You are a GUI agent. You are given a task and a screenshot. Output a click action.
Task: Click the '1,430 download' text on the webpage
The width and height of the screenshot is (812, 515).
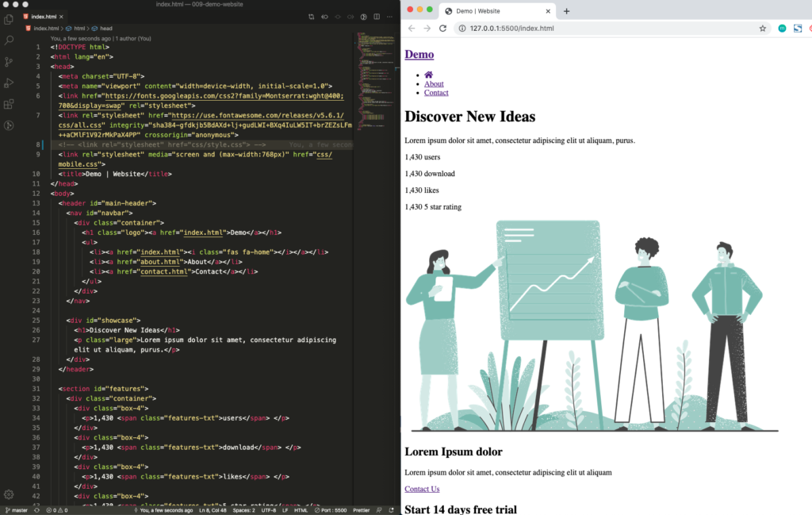pos(429,174)
